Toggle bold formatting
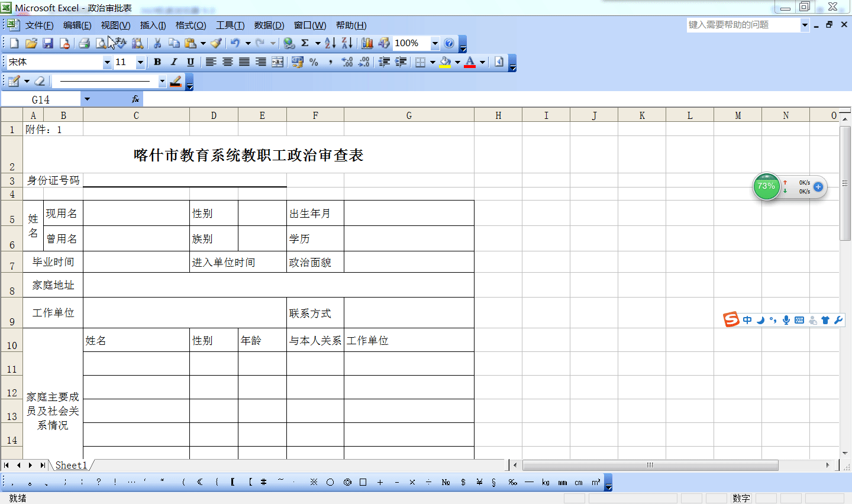 (157, 62)
